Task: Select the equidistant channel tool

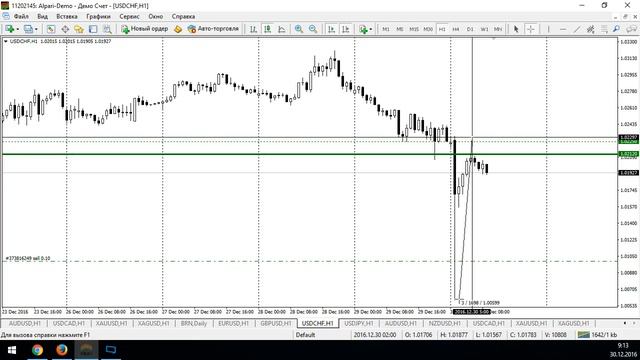Action: 590,29
